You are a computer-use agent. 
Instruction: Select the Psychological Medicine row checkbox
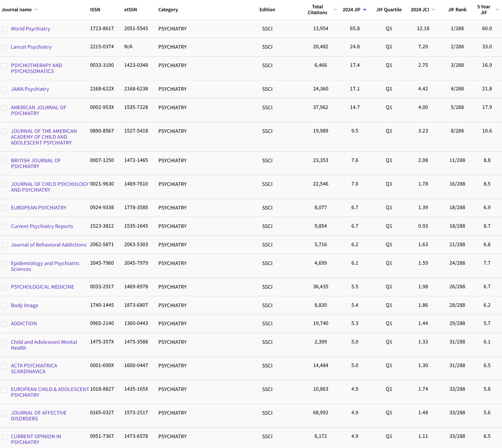[x=4, y=287]
